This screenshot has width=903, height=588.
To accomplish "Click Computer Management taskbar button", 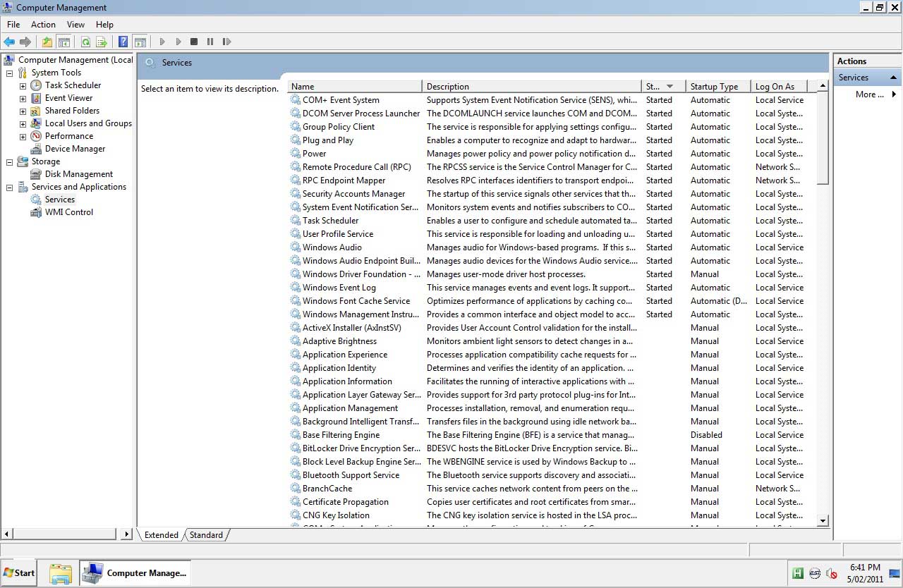I will coord(135,573).
